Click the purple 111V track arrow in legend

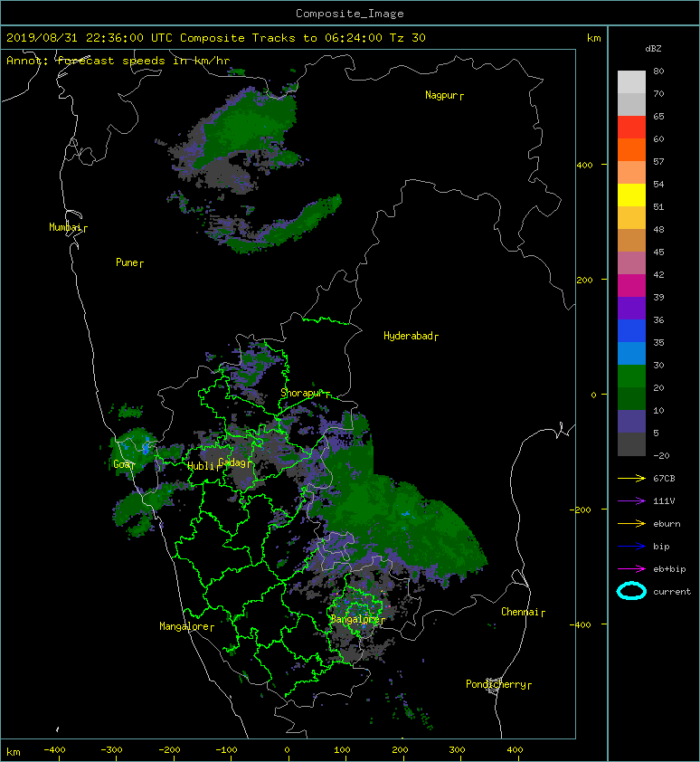tap(631, 501)
